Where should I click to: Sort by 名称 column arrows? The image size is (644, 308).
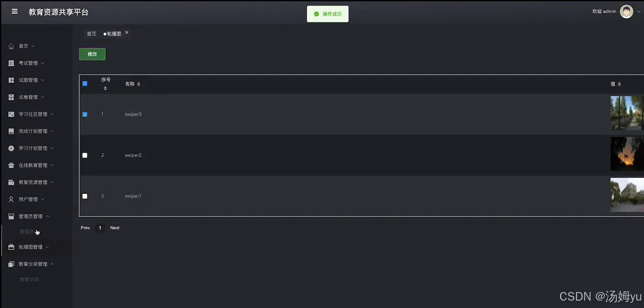tap(138, 84)
